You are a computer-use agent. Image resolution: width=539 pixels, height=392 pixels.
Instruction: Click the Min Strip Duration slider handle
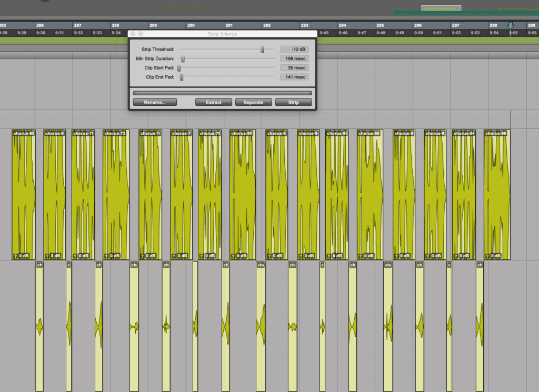183,59
